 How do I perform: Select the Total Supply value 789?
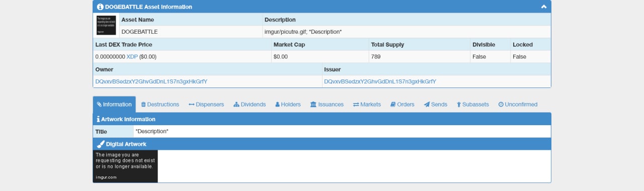pos(376,57)
